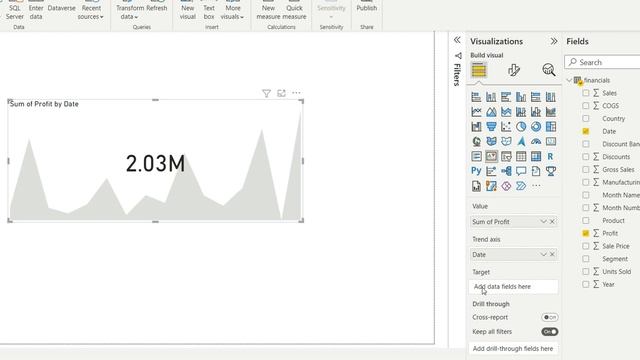Switch to the Format visual tab

pos(513,70)
